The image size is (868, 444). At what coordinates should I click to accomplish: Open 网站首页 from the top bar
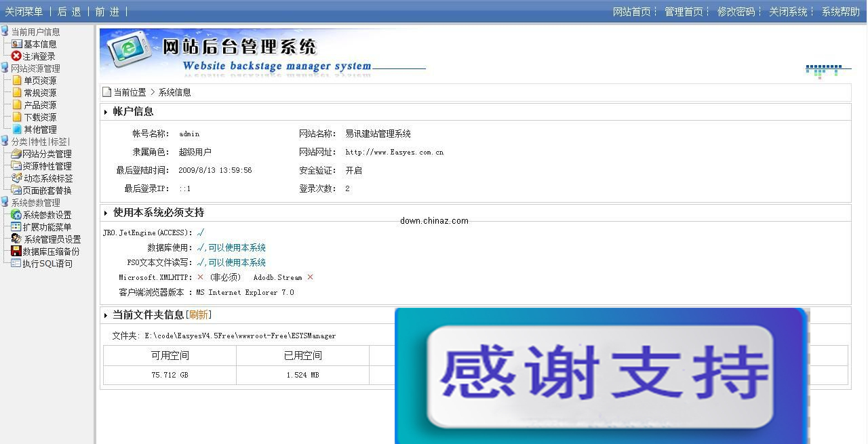632,12
